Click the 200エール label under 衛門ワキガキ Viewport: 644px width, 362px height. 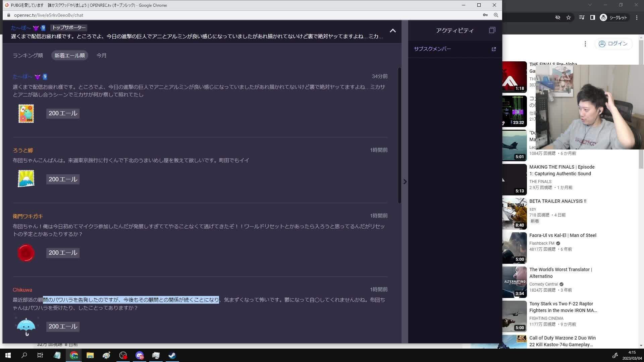[63, 253]
